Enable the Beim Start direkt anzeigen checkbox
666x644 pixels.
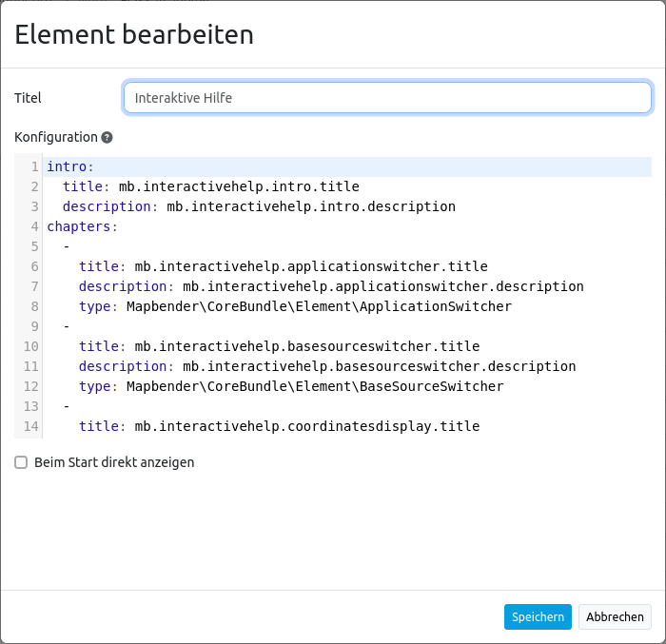(x=21, y=462)
